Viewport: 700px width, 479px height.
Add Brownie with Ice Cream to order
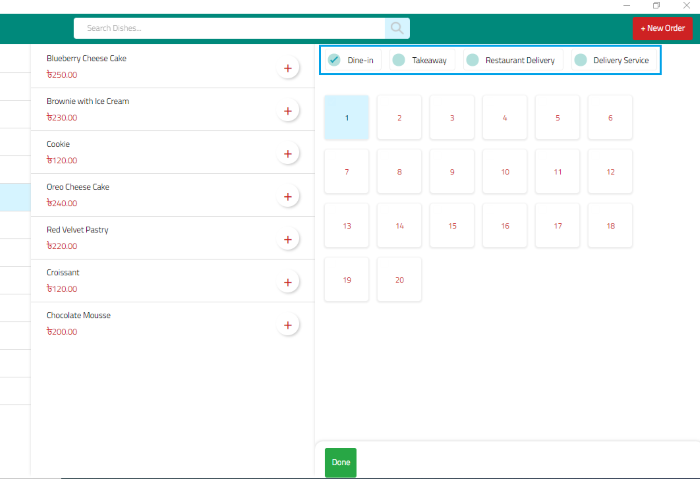pyautogui.click(x=288, y=111)
